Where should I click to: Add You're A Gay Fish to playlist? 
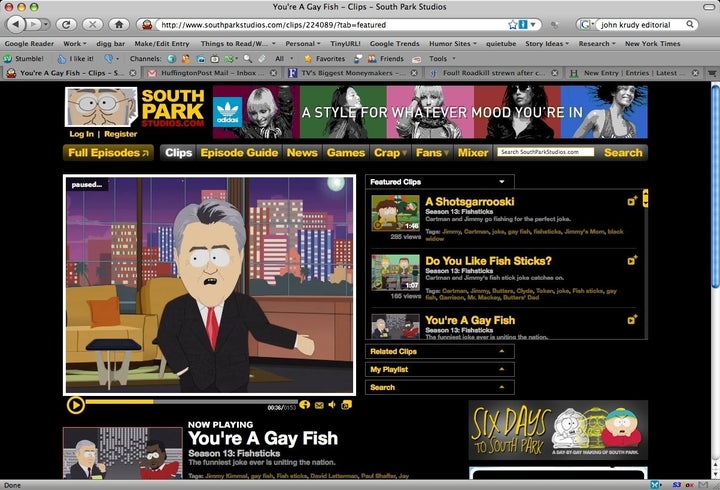click(632, 319)
